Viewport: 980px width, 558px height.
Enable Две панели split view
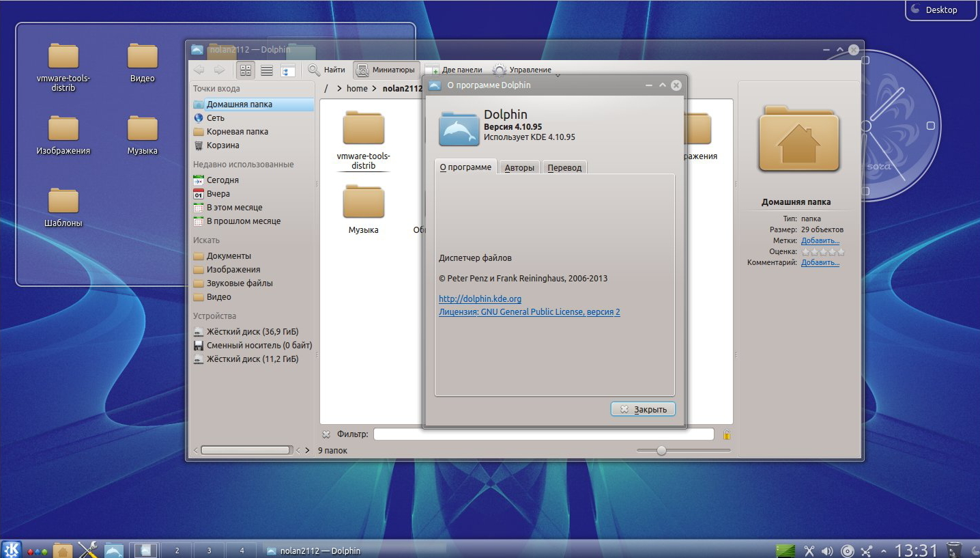tap(453, 70)
